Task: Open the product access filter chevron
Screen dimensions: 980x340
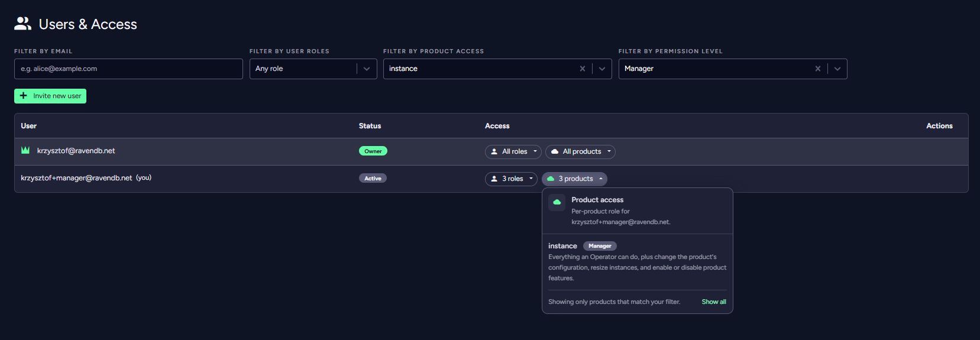Action: point(602,69)
